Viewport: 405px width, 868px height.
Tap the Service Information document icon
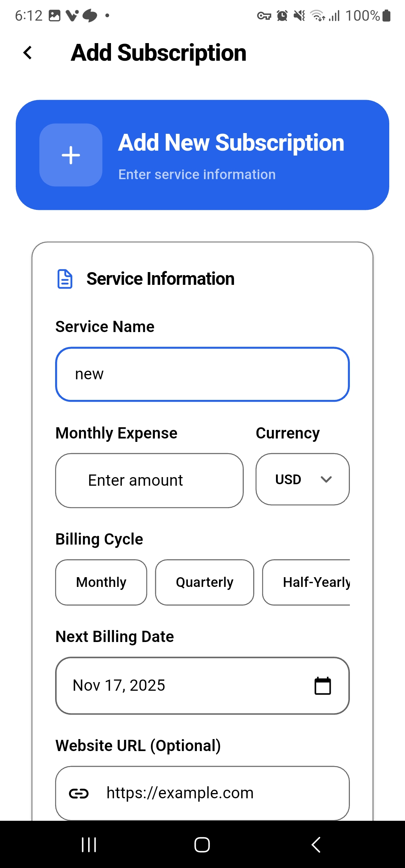click(x=64, y=279)
